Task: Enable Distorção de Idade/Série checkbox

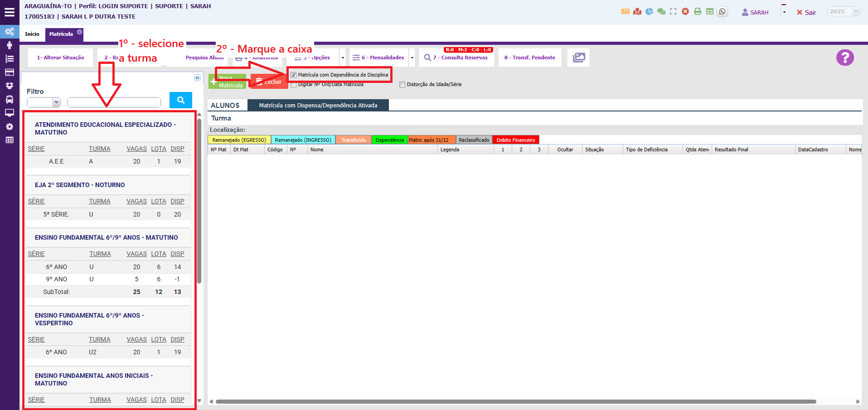Action: [402, 85]
